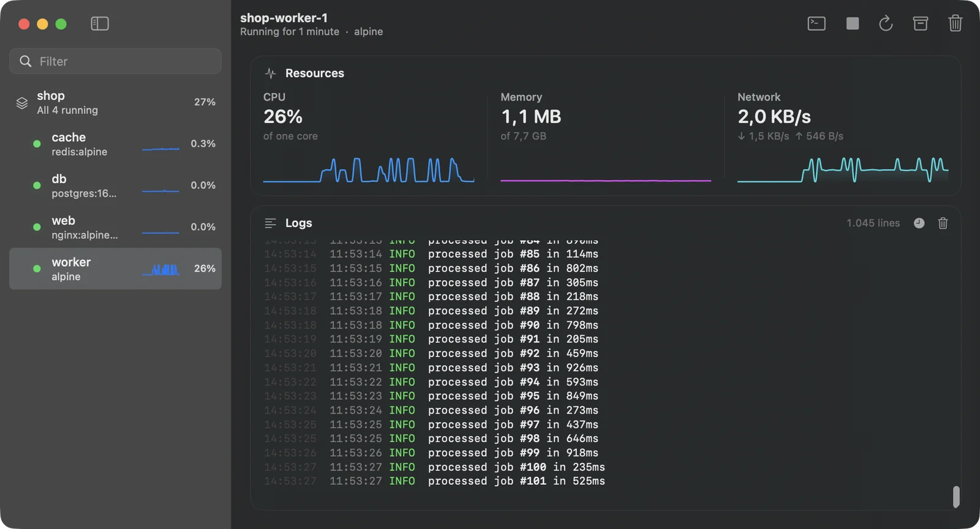Click log line for job #93
This screenshot has width=980, height=529.
pos(431,368)
